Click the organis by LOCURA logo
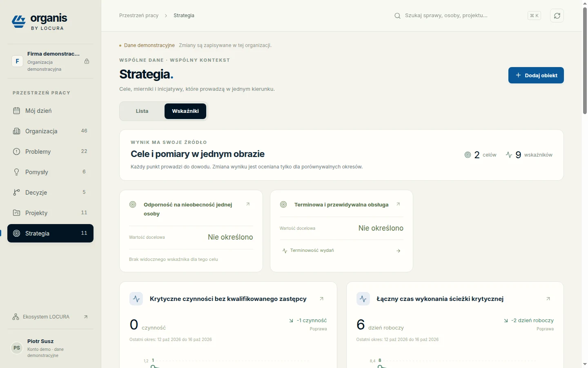This screenshot has width=588, height=368. pyautogui.click(x=40, y=22)
